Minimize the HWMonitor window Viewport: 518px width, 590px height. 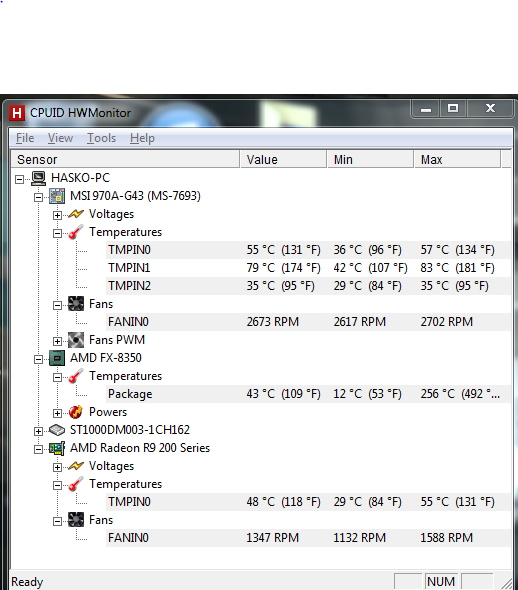(426, 109)
